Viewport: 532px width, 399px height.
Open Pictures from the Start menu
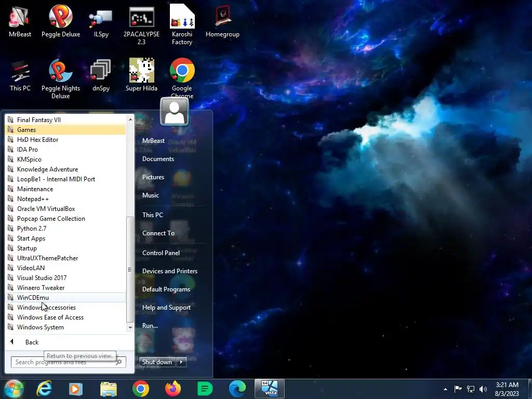tap(153, 177)
